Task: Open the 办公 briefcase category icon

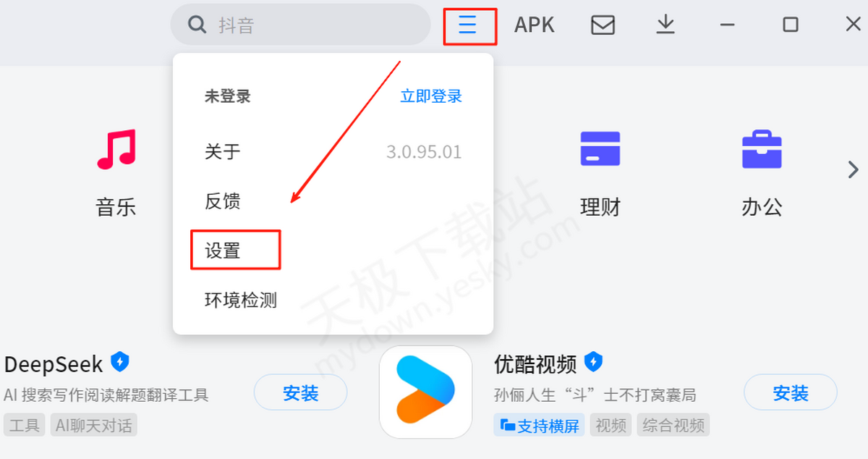Action: [762, 148]
